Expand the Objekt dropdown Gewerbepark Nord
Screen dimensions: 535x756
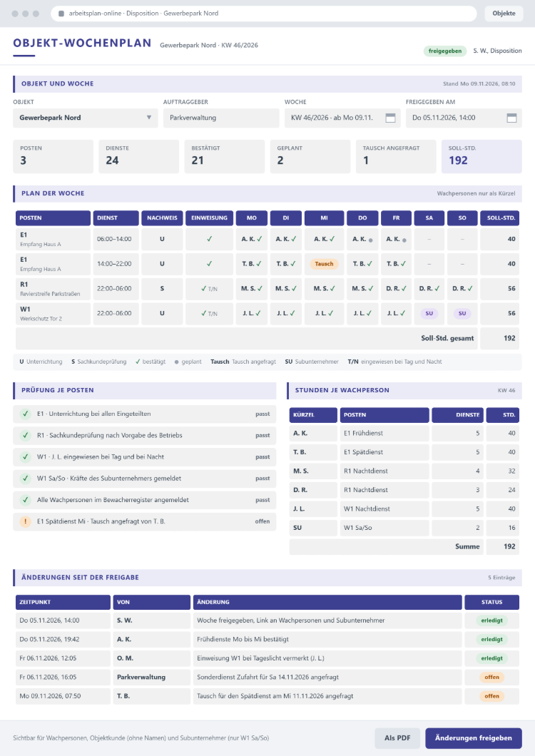[x=86, y=118]
